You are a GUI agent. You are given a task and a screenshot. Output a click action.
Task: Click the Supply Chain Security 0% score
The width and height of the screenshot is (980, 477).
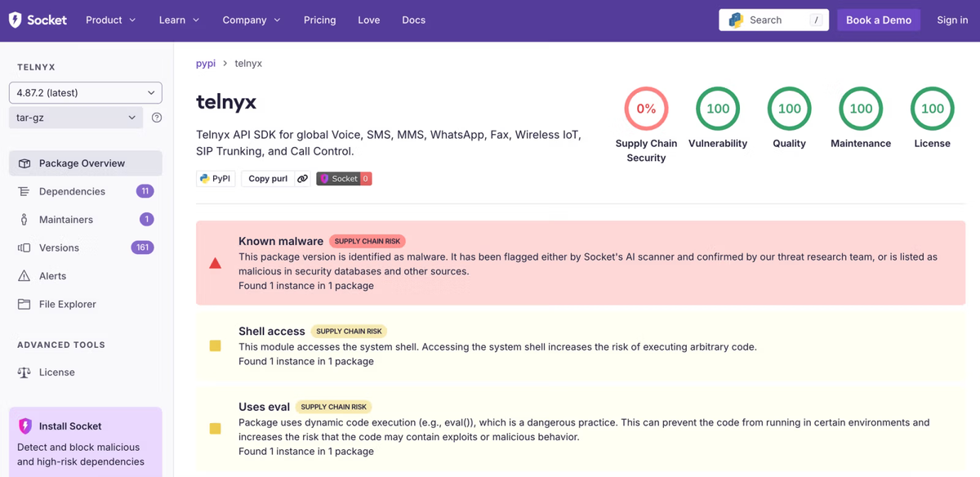(x=646, y=109)
